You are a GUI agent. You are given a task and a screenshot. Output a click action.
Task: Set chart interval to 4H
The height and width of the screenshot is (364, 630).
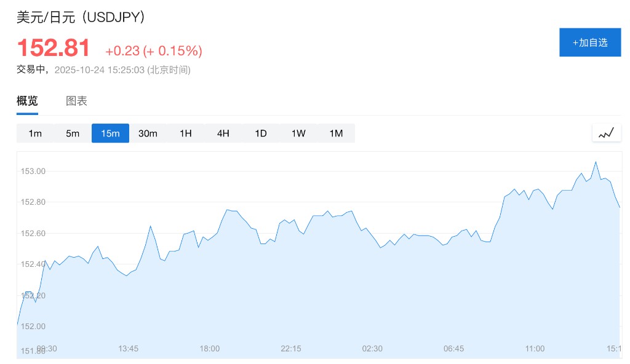(x=223, y=133)
